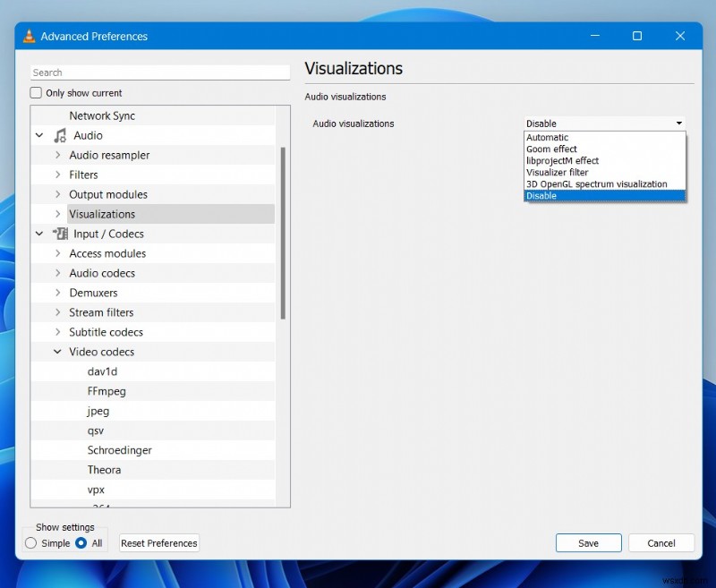Select "libprojectM effect" from the list
Image resolution: width=716 pixels, height=588 pixels.
click(x=564, y=160)
